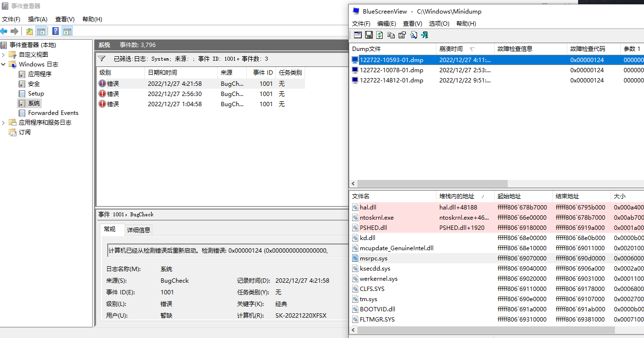This screenshot has width=644, height=338.
Task: Click the Event Viewer title bar app icon
Action: pyautogui.click(x=5, y=6)
